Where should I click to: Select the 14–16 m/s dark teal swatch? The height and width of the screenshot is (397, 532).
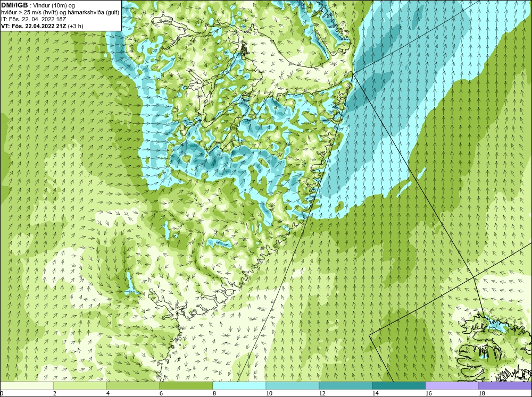pos(398,385)
